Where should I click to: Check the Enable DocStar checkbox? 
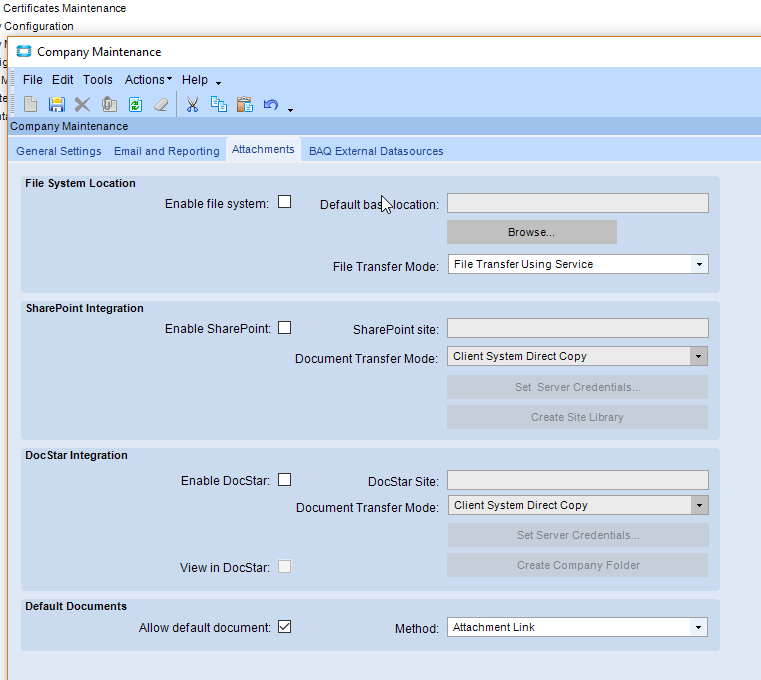point(285,480)
